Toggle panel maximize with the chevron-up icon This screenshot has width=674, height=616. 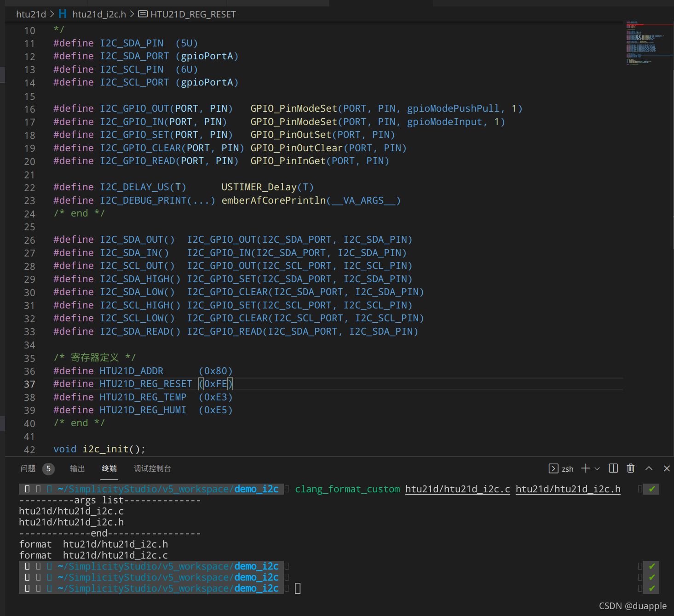click(x=649, y=468)
